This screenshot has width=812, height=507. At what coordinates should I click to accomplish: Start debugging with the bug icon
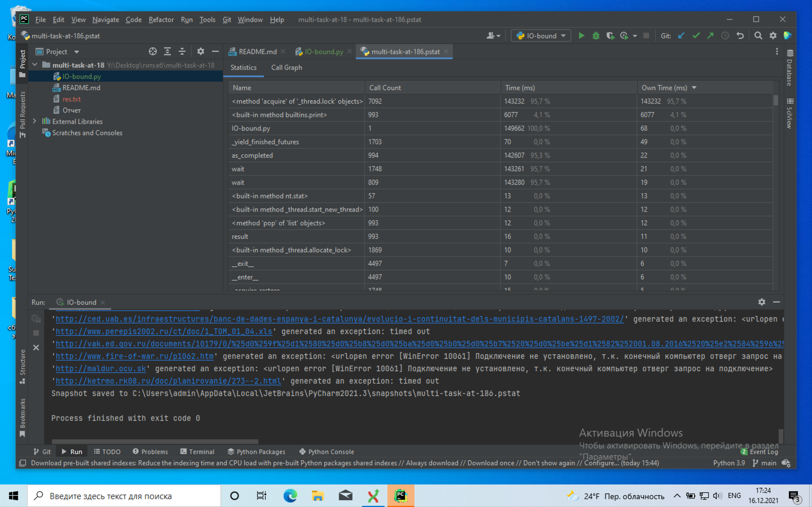point(596,36)
